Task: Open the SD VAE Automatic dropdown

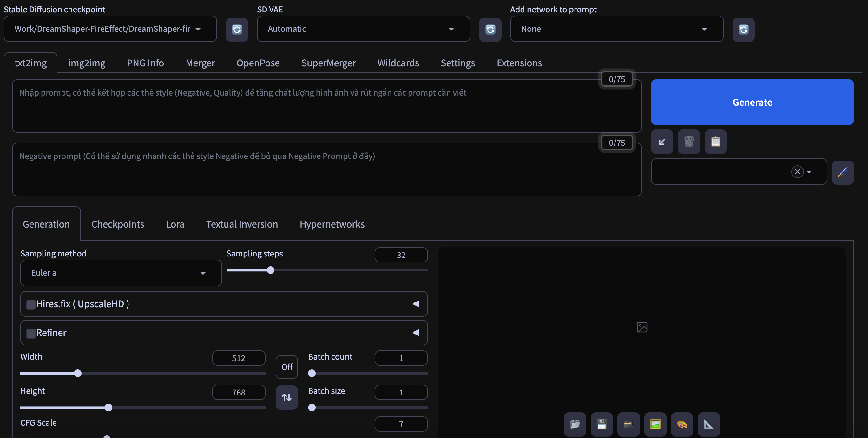Action: 363,29
